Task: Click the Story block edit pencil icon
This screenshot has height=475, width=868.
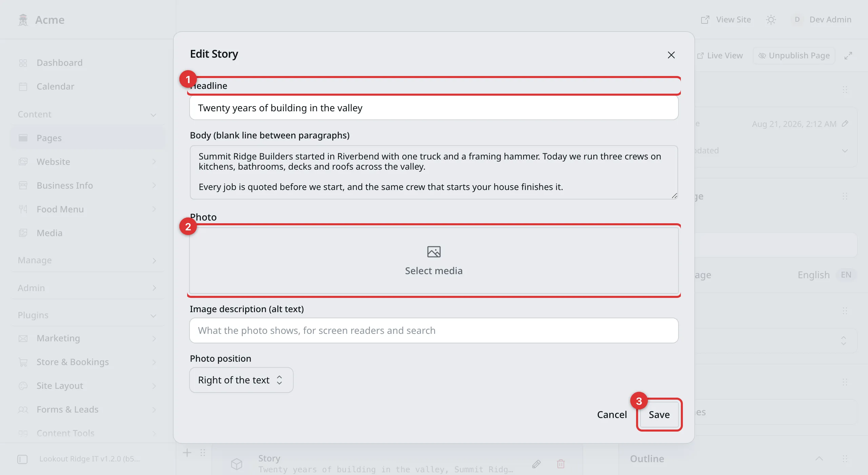Action: pos(536,463)
